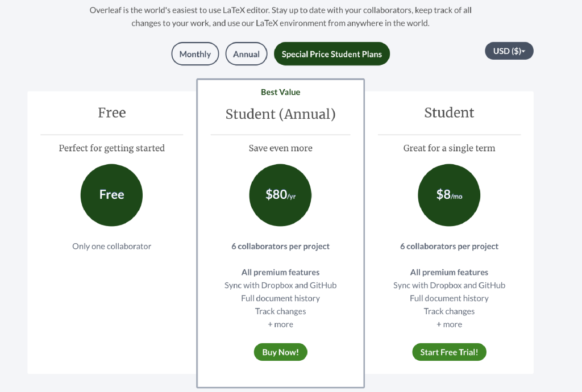Select the Annual plans option
Viewport: 582px width, 392px height.
click(x=246, y=54)
